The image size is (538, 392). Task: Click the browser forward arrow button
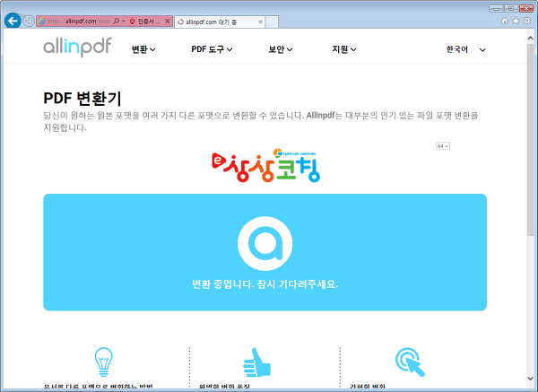[29, 22]
